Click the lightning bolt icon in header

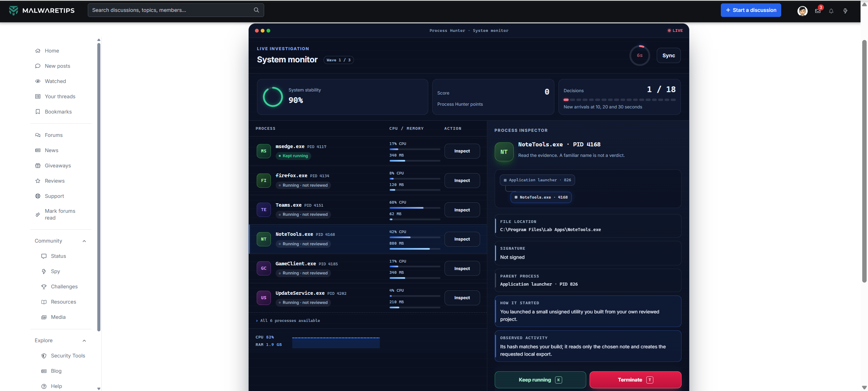pyautogui.click(x=845, y=11)
